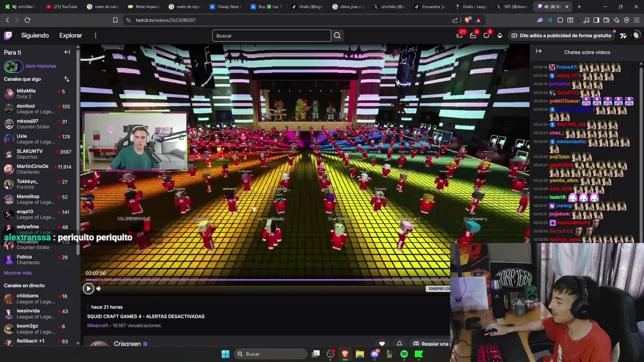Open SLAKUNTV channel in sidebar
Image resolution: width=644 pixels, height=362 pixels.
click(x=39, y=154)
